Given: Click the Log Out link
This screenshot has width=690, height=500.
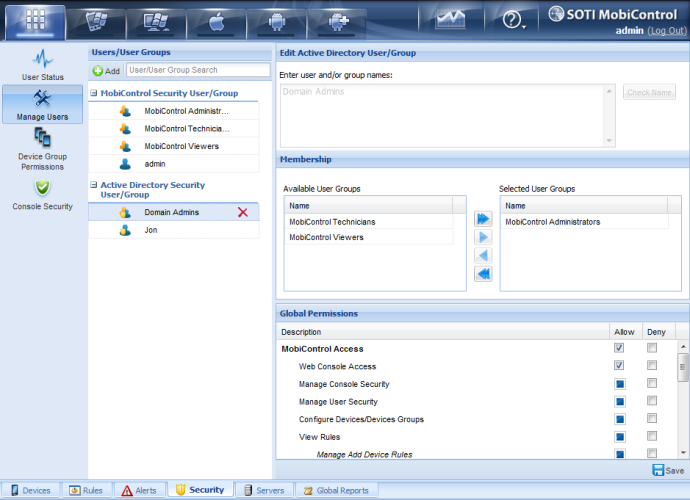Looking at the screenshot, I should [x=666, y=31].
